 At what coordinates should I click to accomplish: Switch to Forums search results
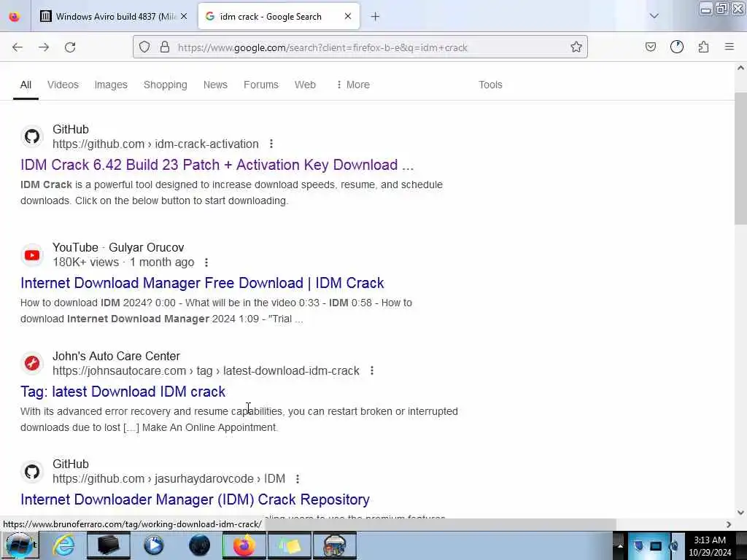click(x=261, y=85)
